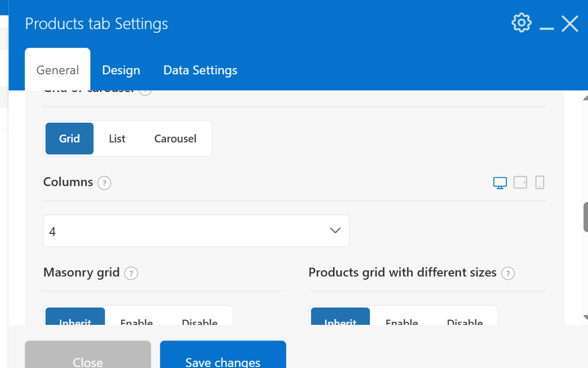Select the Grid layout option
The width and height of the screenshot is (588, 368).
click(x=69, y=139)
